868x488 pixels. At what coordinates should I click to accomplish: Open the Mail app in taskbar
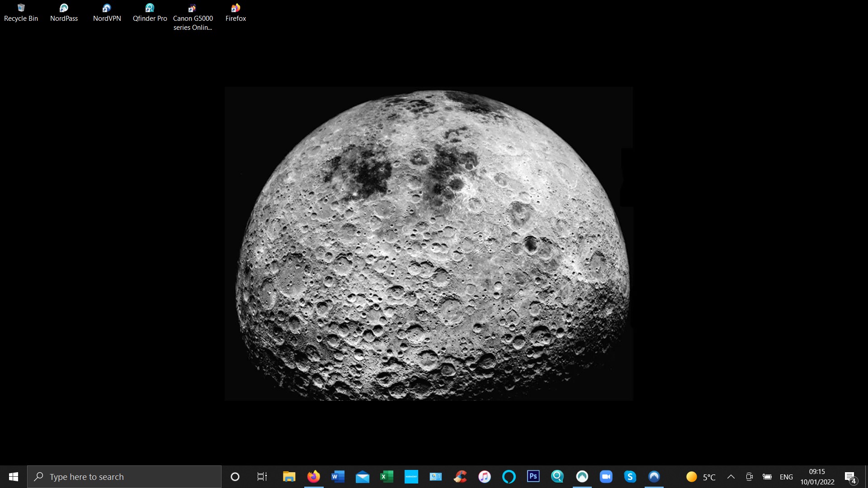(x=362, y=477)
